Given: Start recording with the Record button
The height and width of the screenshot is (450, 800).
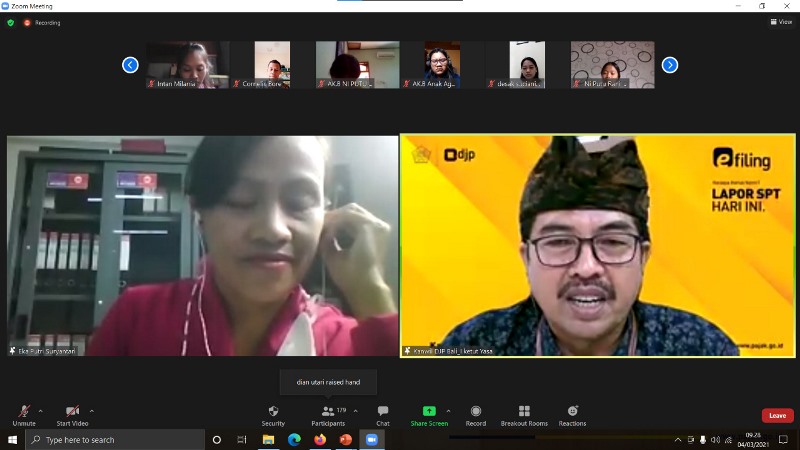Looking at the screenshot, I should click(x=476, y=415).
